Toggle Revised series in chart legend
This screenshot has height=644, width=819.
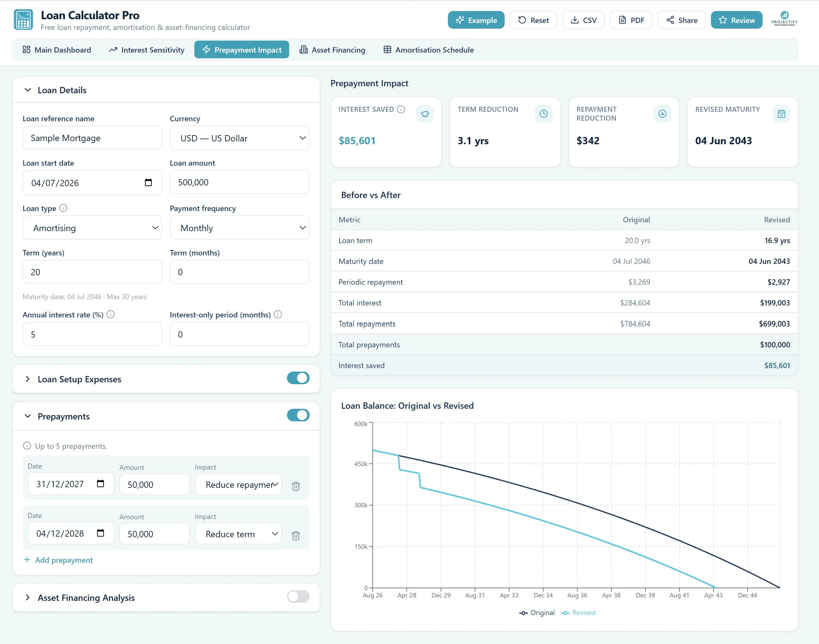click(578, 613)
